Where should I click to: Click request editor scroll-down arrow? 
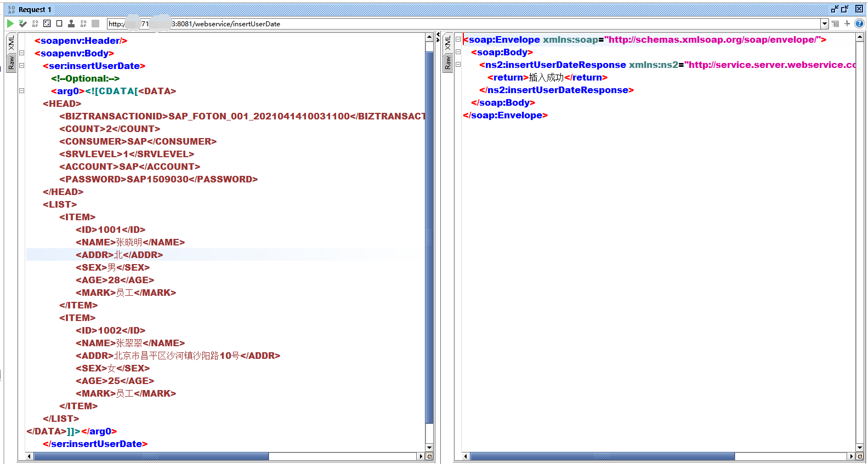point(429,448)
